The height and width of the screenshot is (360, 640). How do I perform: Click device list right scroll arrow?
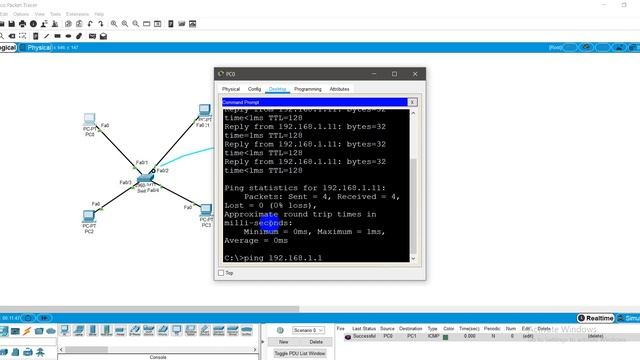[x=255, y=349]
